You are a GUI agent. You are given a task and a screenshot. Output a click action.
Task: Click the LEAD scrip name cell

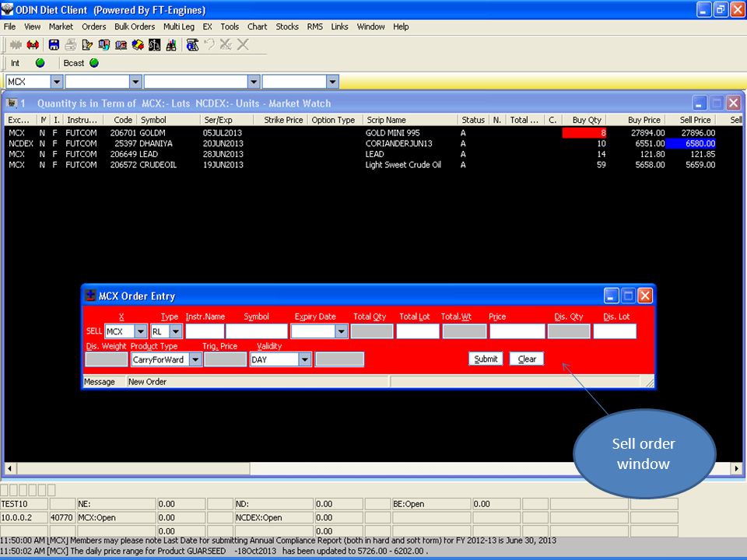click(374, 154)
